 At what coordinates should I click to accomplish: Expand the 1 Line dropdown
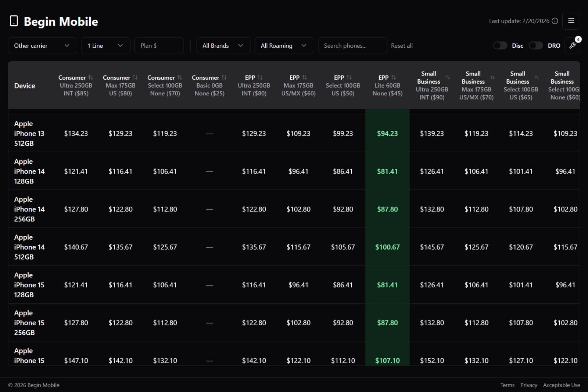(x=105, y=46)
